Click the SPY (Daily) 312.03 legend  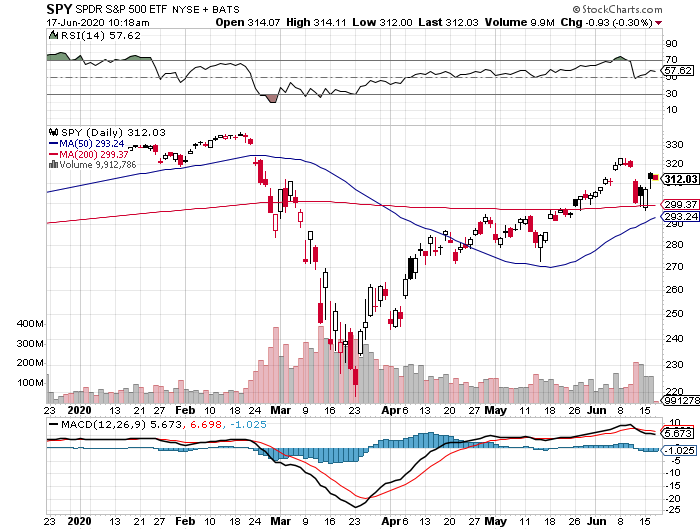coord(113,133)
